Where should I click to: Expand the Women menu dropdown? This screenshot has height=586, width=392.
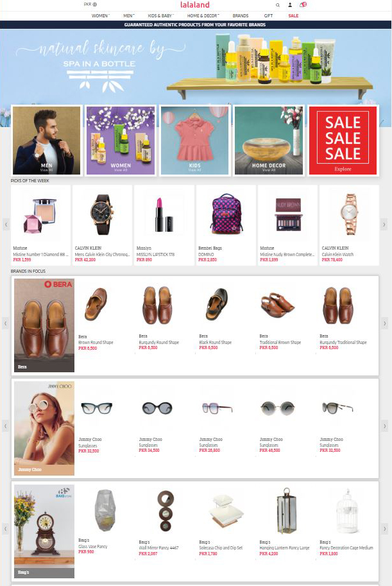point(101,15)
